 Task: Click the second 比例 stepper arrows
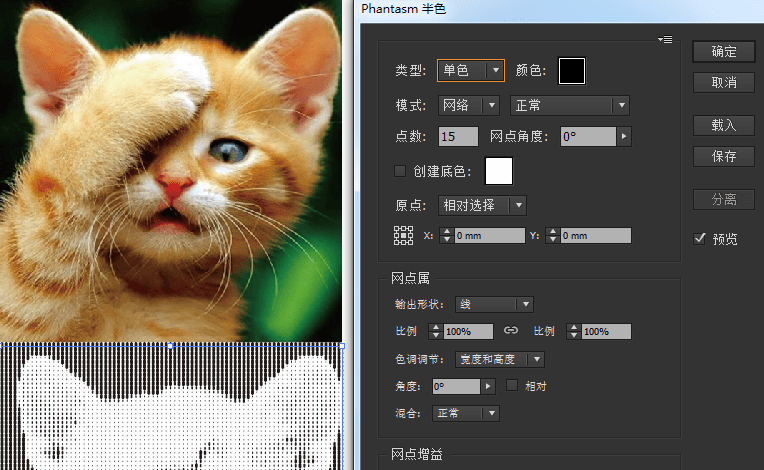[574, 332]
